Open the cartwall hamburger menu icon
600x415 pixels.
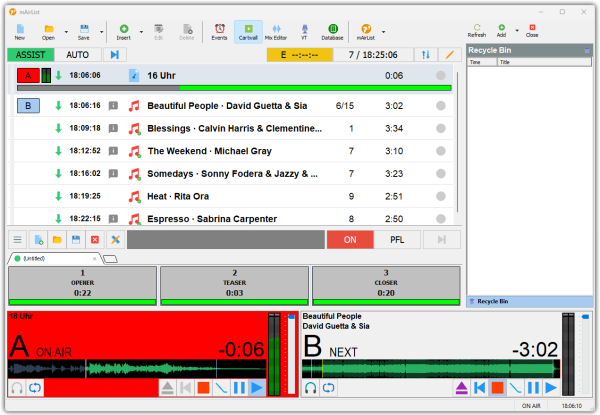click(x=18, y=240)
